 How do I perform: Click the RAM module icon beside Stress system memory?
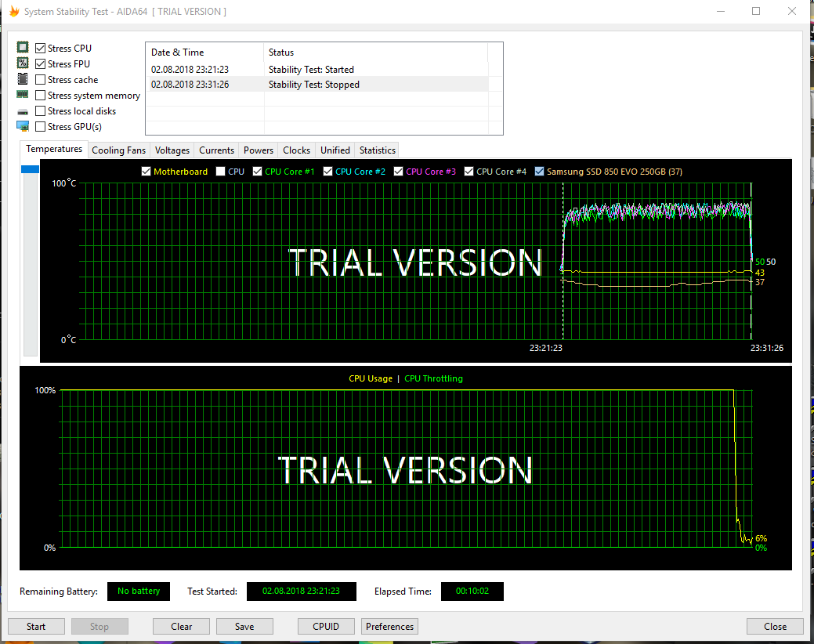[22, 95]
